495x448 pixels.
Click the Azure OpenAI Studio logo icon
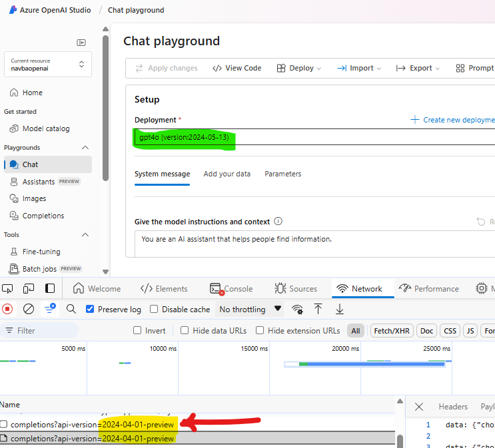point(13,10)
